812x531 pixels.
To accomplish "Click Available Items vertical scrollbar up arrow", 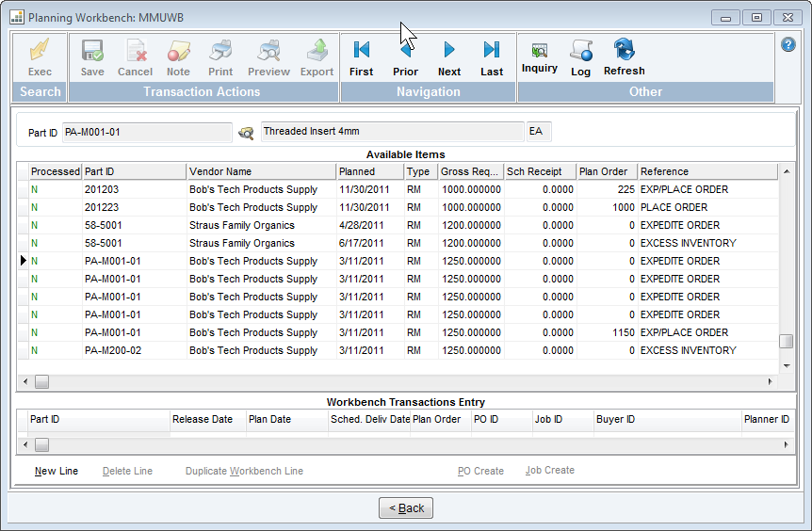I will (x=787, y=171).
